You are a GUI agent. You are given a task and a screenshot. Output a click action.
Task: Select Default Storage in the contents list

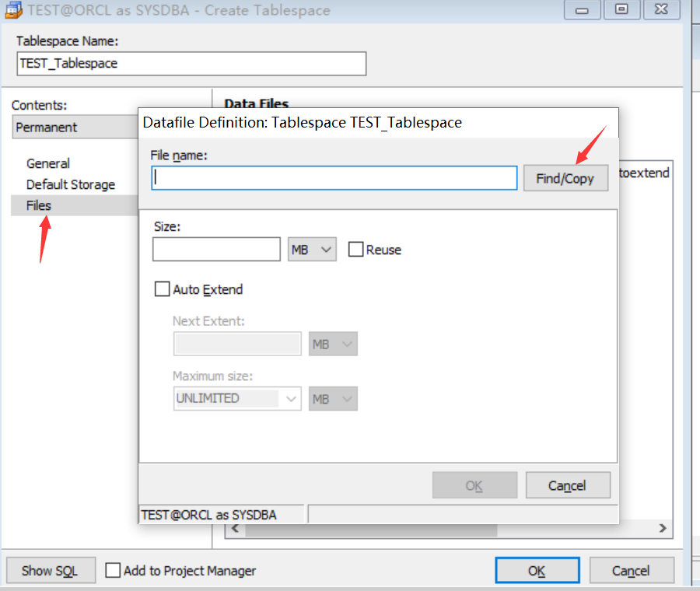pyautogui.click(x=71, y=184)
